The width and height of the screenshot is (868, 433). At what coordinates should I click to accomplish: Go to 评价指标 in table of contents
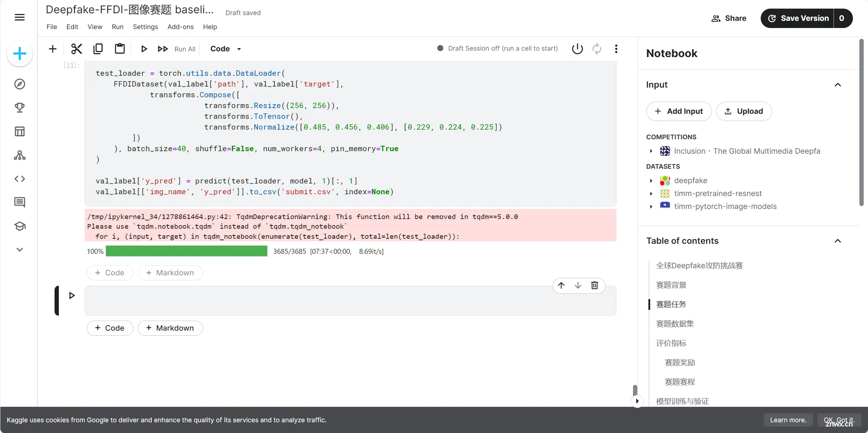[x=671, y=343]
